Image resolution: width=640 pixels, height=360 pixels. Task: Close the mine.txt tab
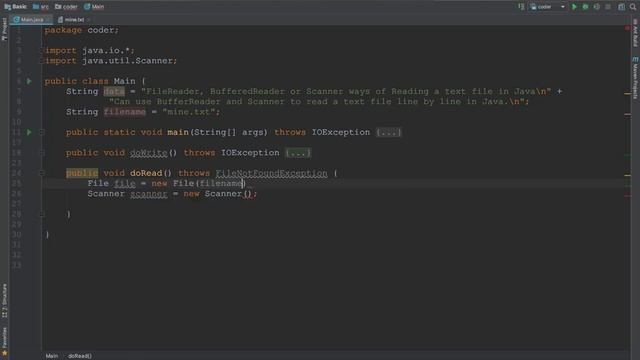click(x=88, y=20)
